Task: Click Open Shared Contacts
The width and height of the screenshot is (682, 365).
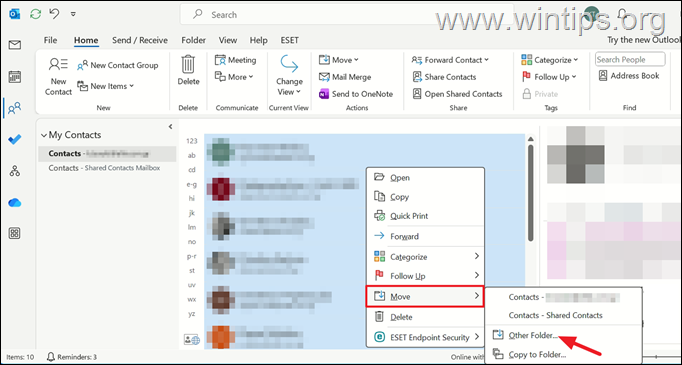Action: tap(457, 94)
